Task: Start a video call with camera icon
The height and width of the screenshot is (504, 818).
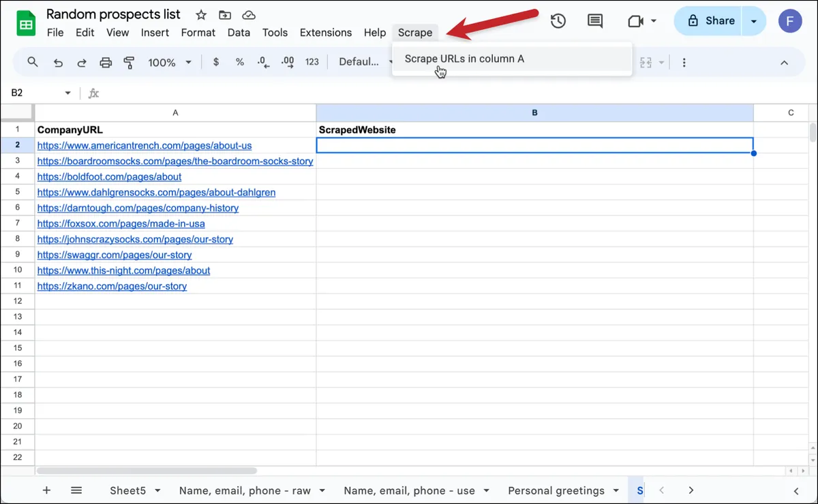Action: pos(635,21)
